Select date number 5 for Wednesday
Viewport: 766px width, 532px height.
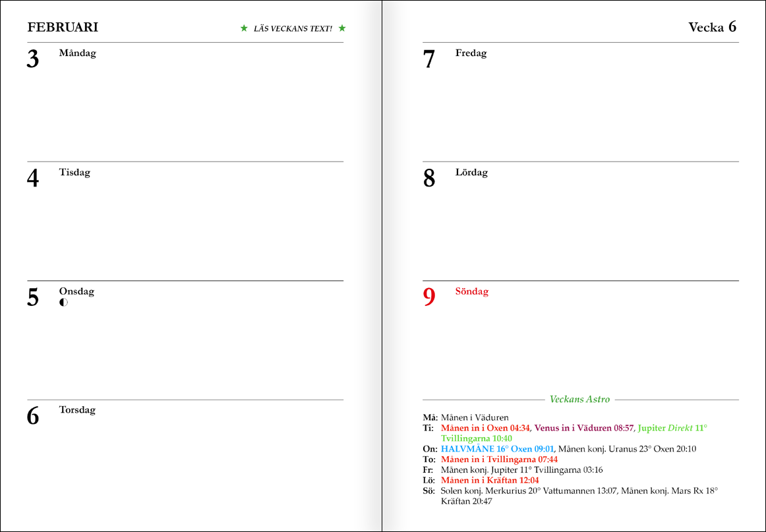coord(33,297)
